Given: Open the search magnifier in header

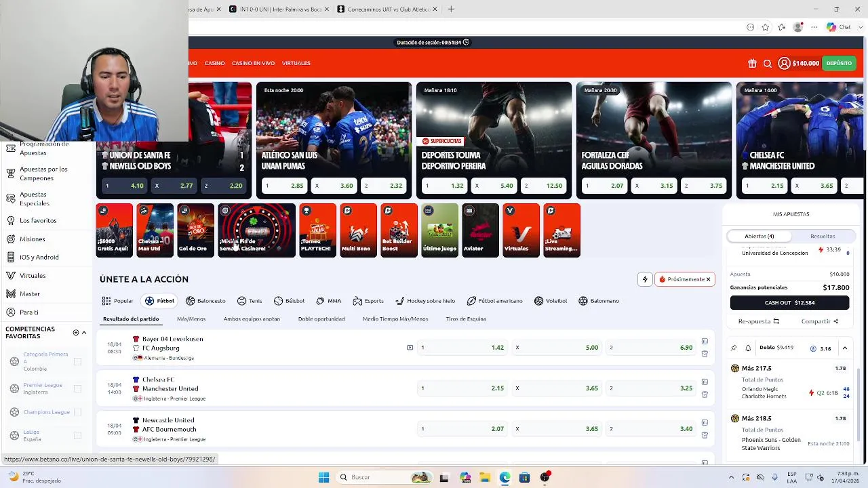Looking at the screenshot, I should point(768,63).
